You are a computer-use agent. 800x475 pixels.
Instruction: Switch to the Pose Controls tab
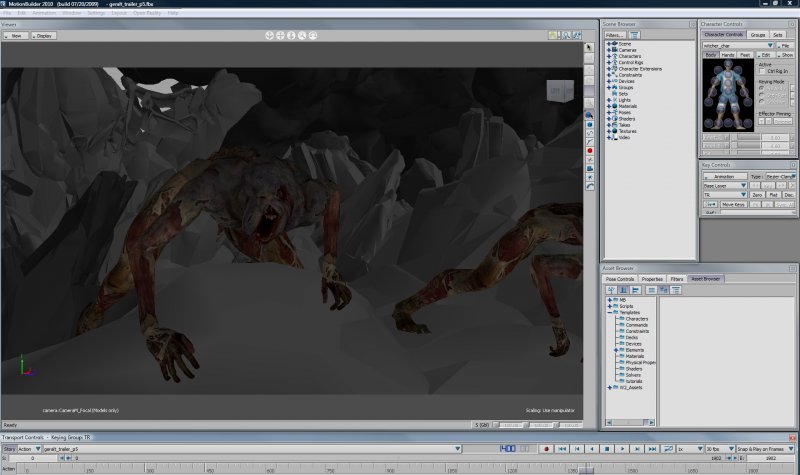pyautogui.click(x=620, y=279)
